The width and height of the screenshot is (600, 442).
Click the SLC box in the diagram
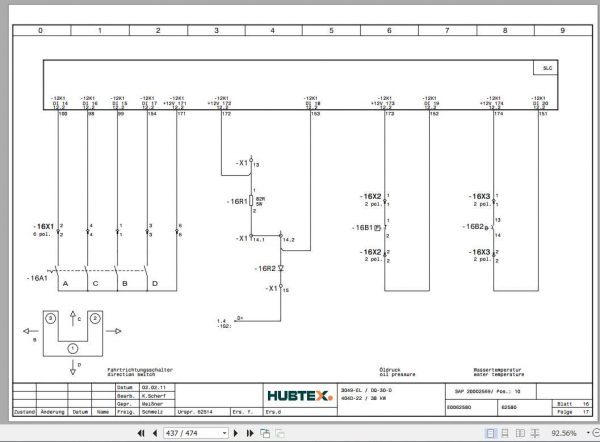coord(546,68)
